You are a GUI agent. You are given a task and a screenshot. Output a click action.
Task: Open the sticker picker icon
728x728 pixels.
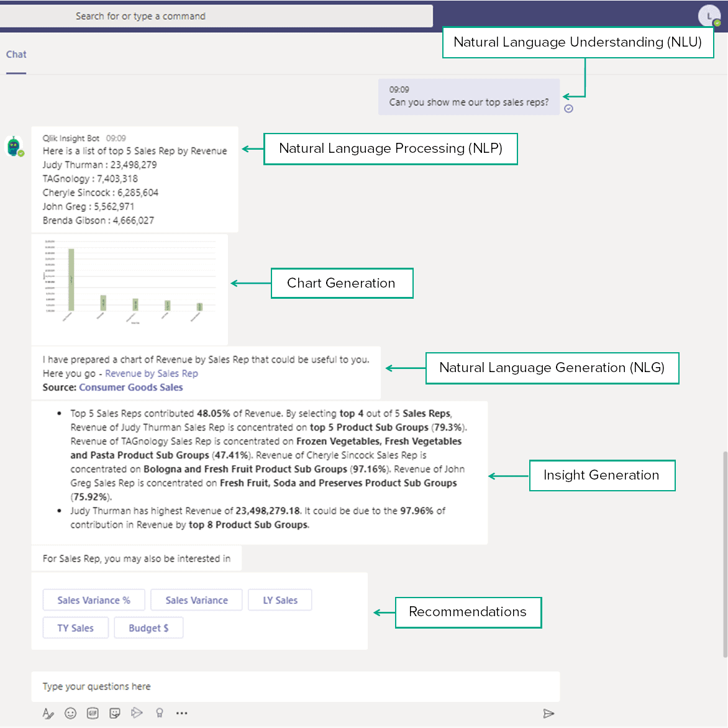pos(115,713)
